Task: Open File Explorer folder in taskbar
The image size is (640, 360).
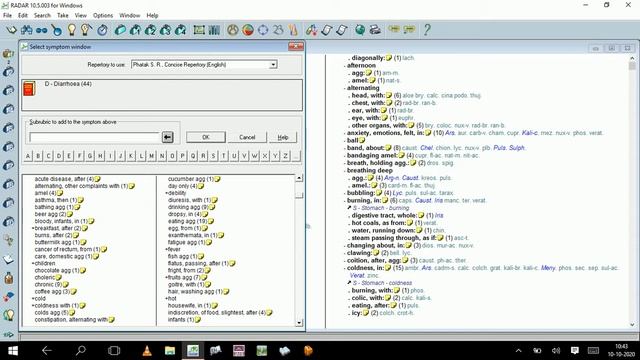Action: tap(170, 350)
